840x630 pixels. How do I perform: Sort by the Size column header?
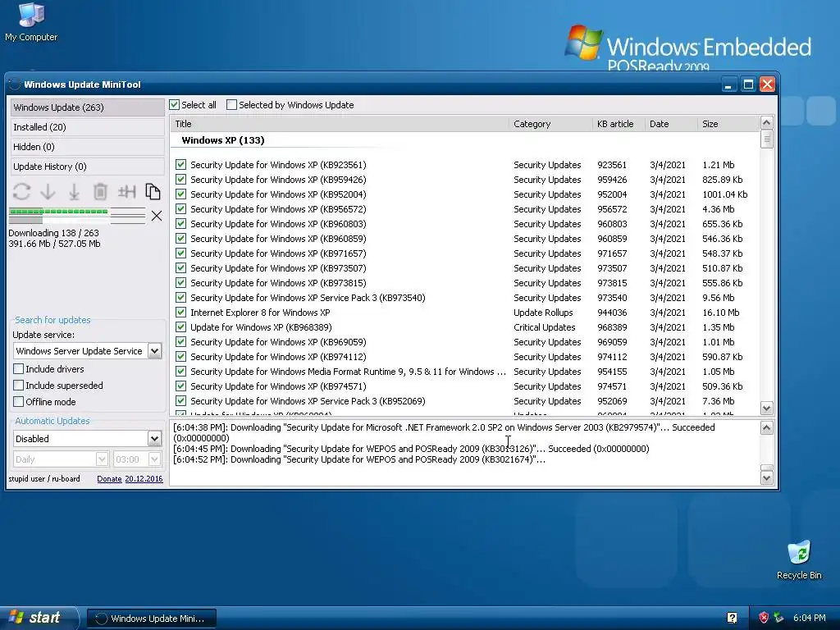tap(728, 124)
